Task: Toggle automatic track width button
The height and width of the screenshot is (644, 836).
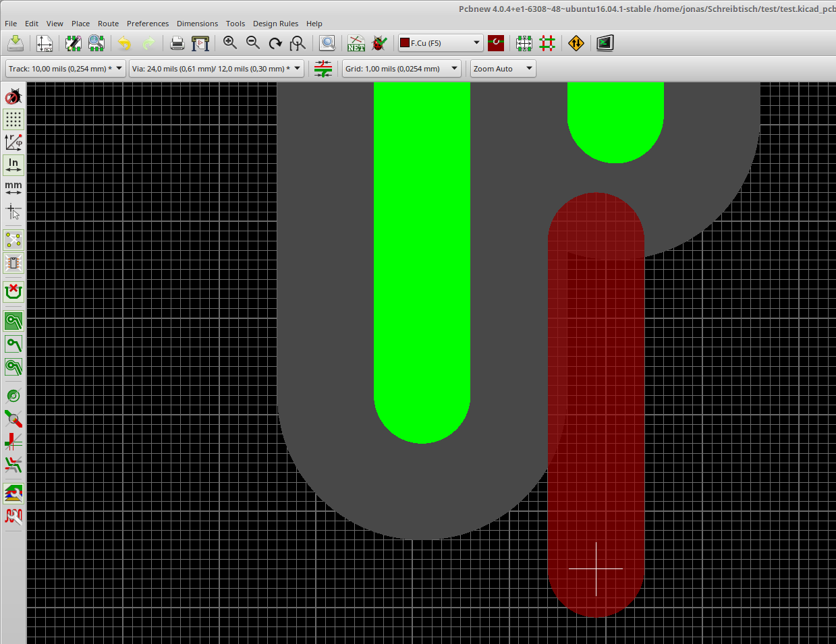Action: click(323, 69)
